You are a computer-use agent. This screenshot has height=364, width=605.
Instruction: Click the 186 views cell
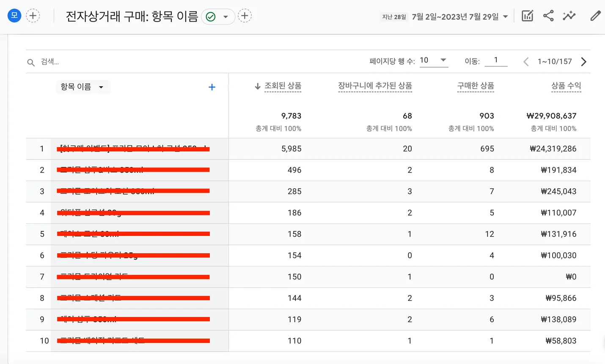pyautogui.click(x=294, y=213)
